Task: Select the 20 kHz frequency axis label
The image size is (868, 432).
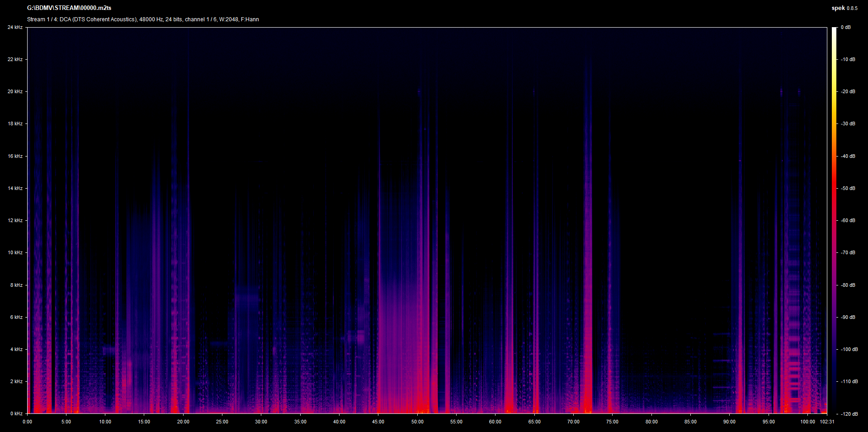Action: tap(15, 92)
